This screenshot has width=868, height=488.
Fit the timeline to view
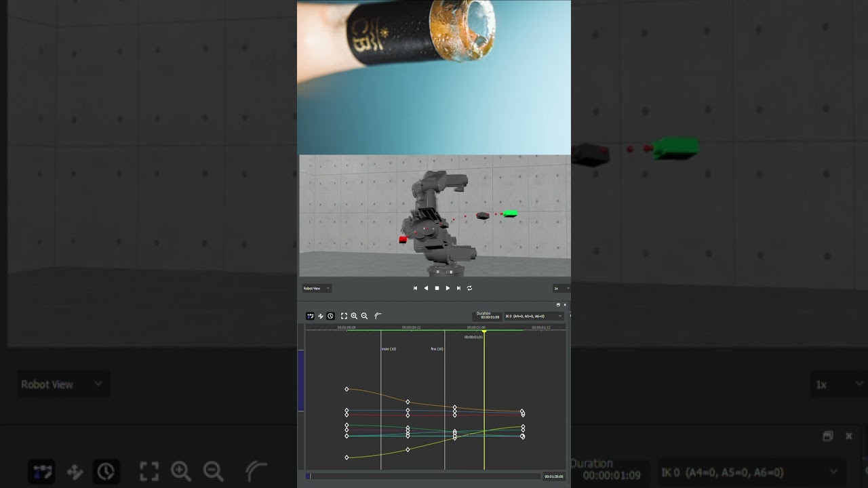pos(344,316)
